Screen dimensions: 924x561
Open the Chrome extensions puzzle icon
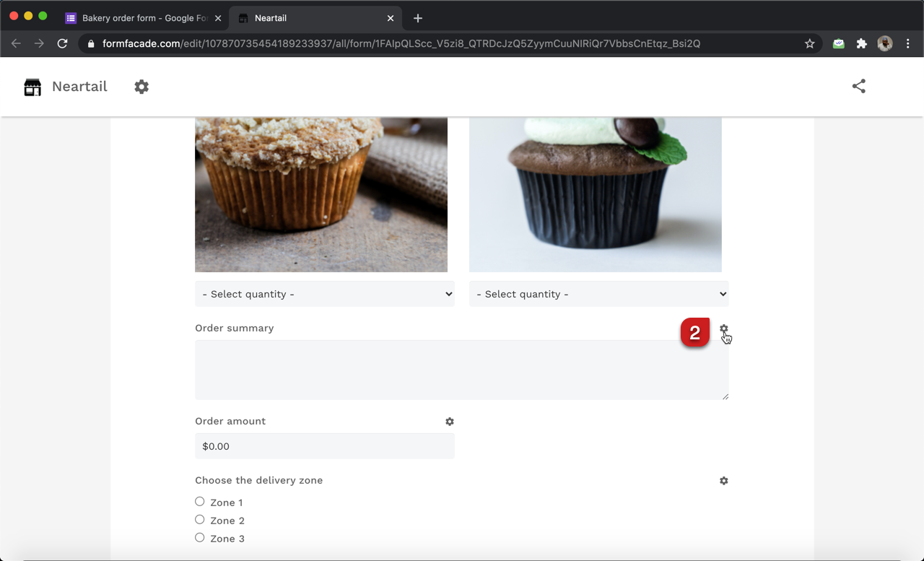point(861,43)
